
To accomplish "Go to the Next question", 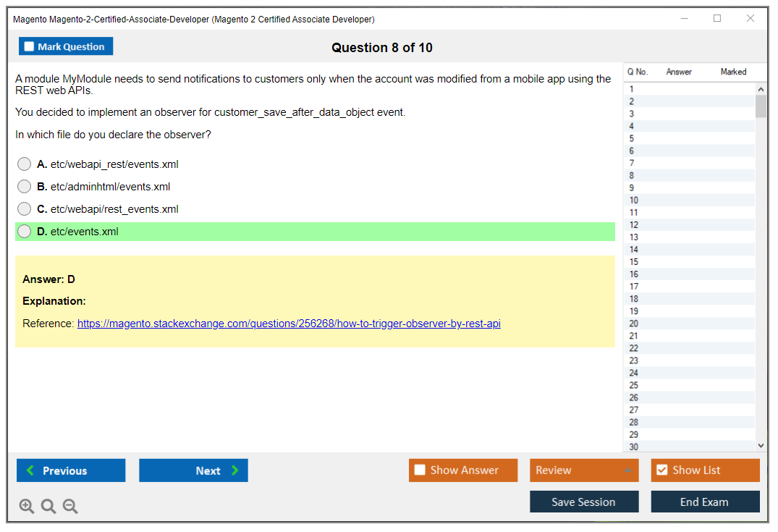I will click(x=193, y=470).
